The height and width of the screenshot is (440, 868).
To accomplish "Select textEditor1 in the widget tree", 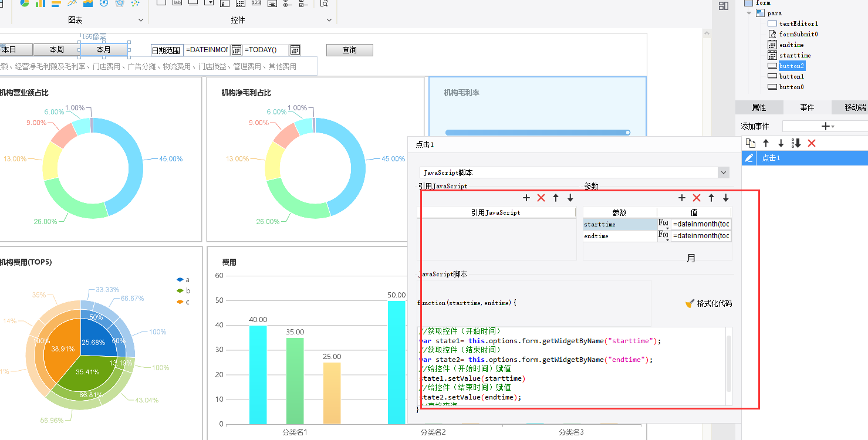I will click(798, 23).
